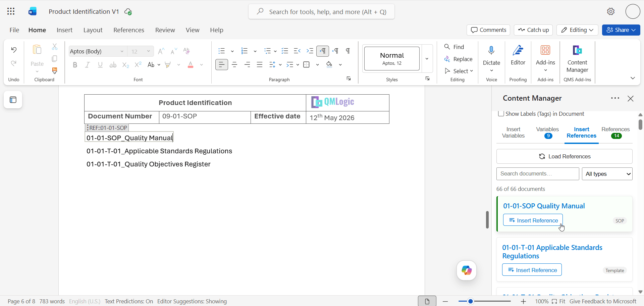Start Dictate with microphone
The width and height of the screenshot is (644, 306).
[x=491, y=51]
